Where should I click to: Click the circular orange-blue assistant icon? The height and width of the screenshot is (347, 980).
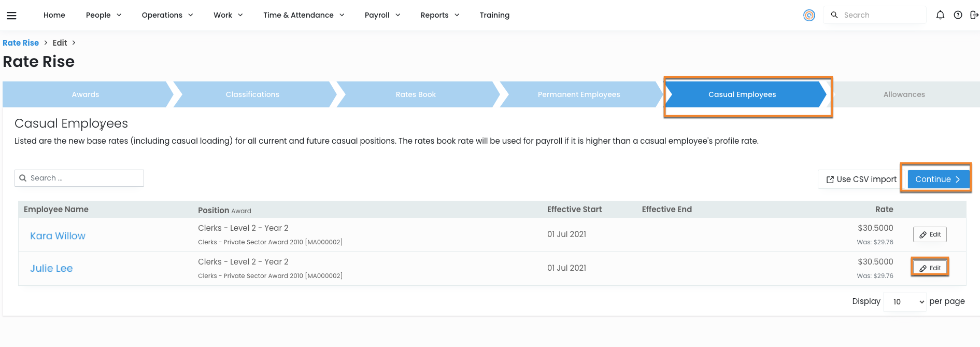tap(809, 16)
